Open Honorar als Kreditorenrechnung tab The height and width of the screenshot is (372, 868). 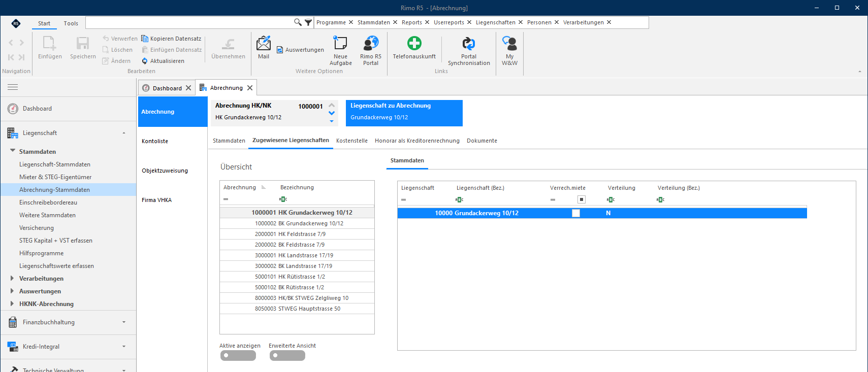(x=417, y=141)
